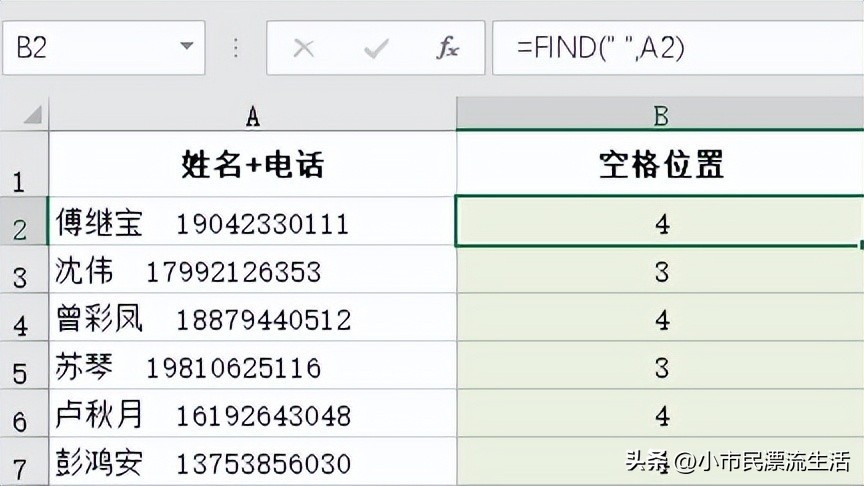The width and height of the screenshot is (864, 486).
Task: Select row 3 by its row number
Action: point(22,272)
